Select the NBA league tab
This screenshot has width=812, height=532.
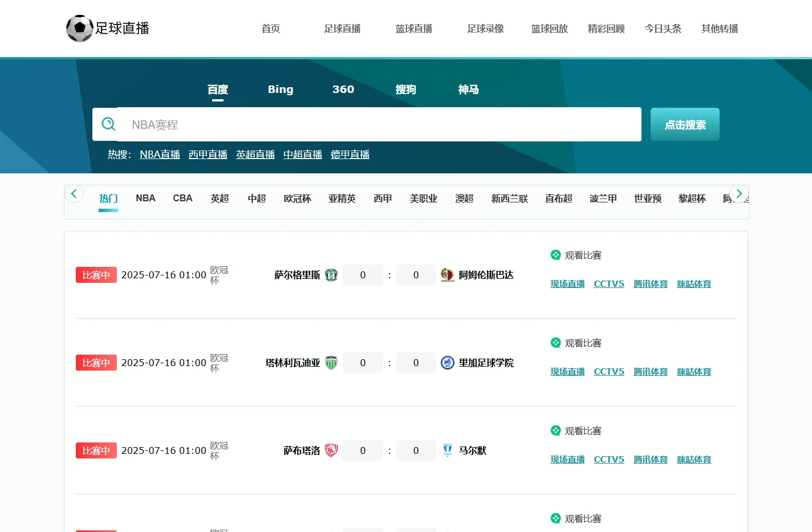(x=145, y=198)
